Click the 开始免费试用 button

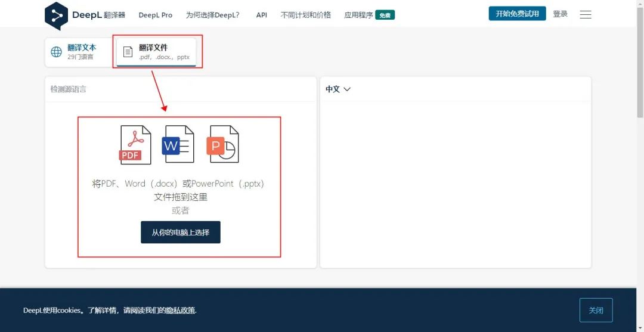(517, 14)
